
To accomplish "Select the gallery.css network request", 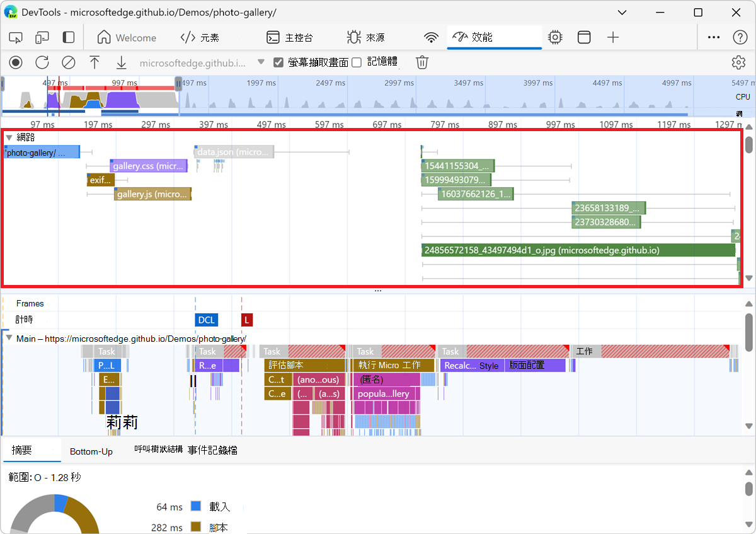I will click(x=149, y=166).
